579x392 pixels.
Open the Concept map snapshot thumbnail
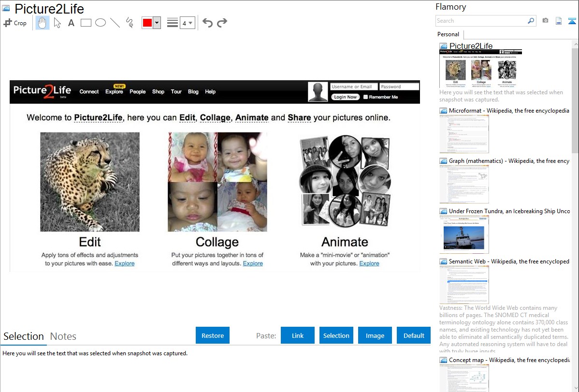point(464,377)
